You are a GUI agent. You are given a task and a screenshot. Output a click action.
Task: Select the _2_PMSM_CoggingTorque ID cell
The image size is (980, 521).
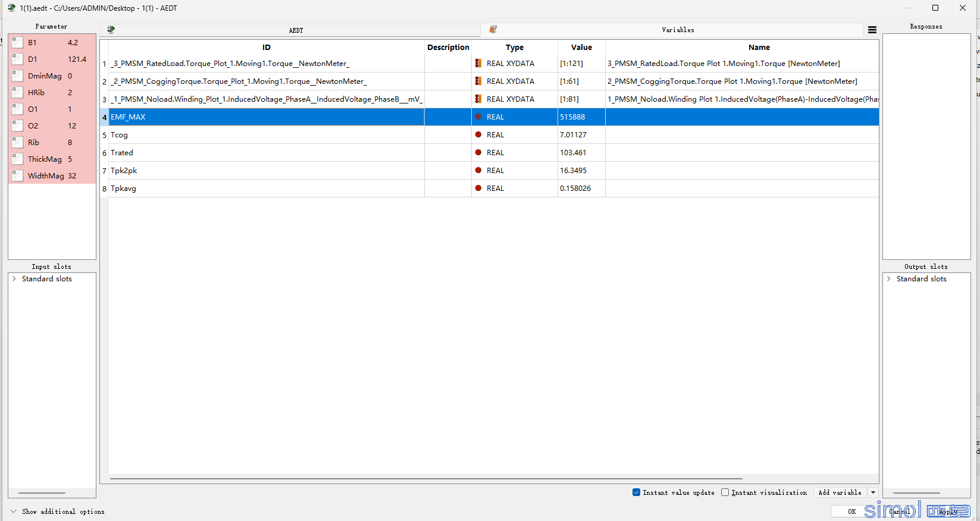pyautogui.click(x=267, y=81)
